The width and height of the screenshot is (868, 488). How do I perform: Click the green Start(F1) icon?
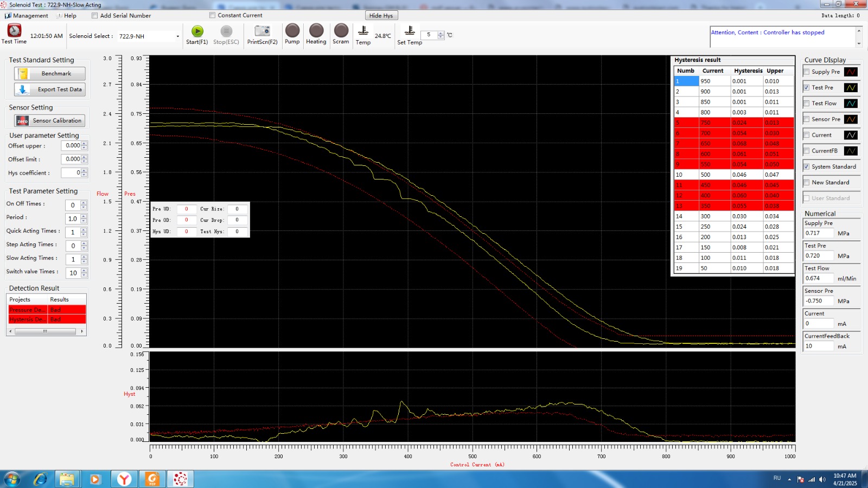coord(197,31)
